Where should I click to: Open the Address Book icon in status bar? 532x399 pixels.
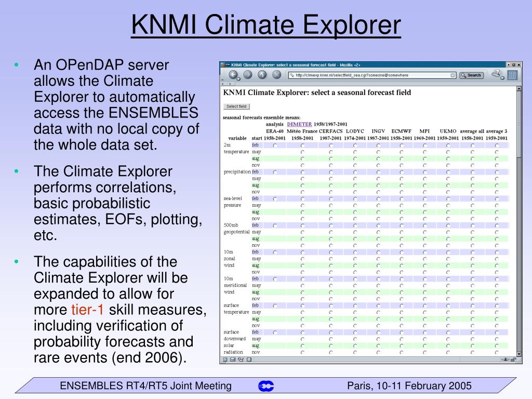[249, 360]
